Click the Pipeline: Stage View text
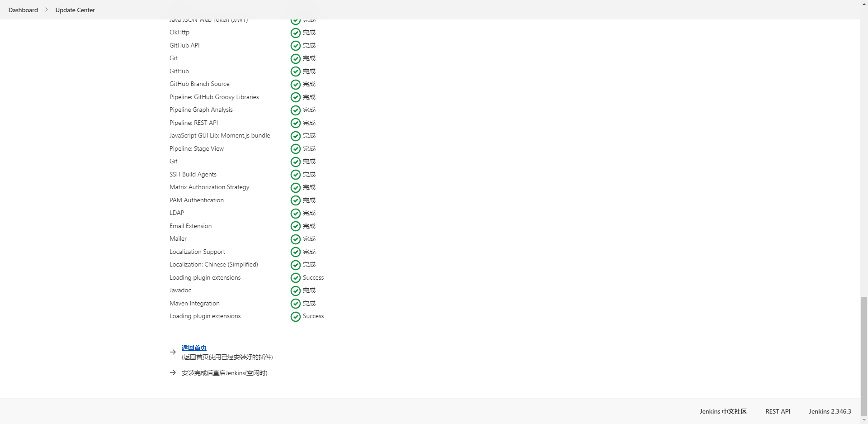 [x=197, y=148]
